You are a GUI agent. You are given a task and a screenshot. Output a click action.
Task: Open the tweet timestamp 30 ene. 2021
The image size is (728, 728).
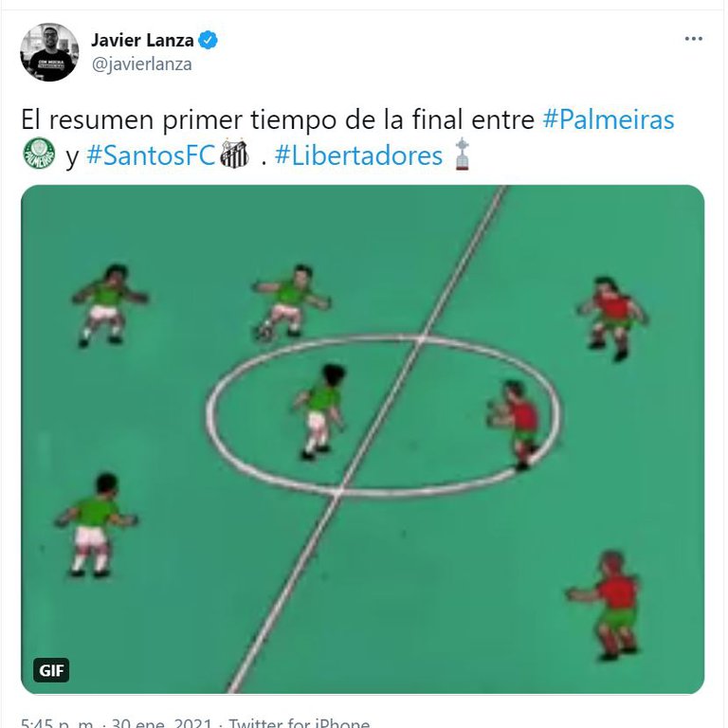(162, 722)
